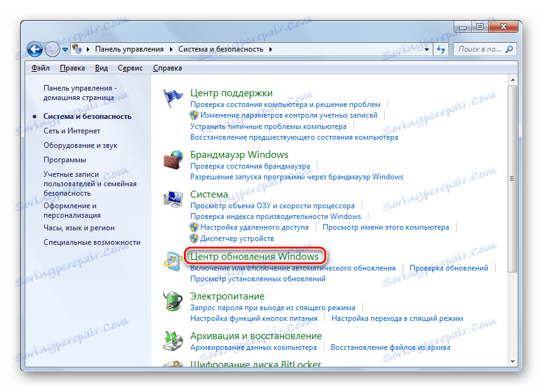This screenshot has height=392, width=543.
Task: Click the scrollbar up arrow
Action: (513, 80)
